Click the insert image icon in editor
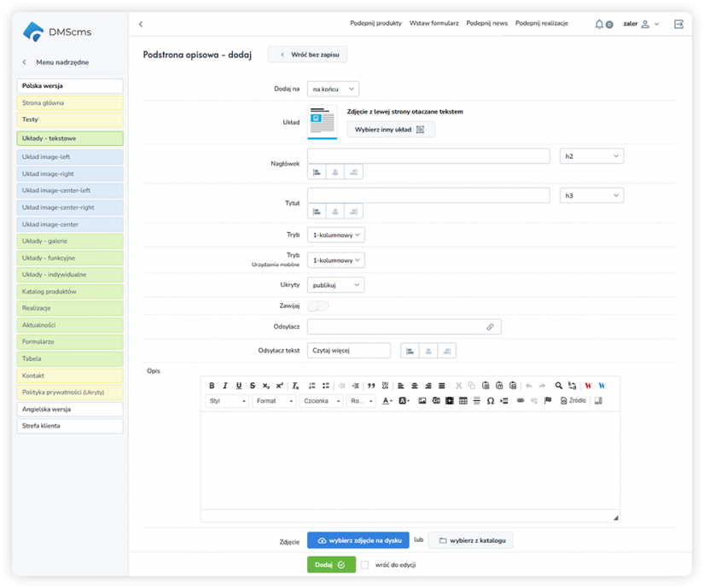Image resolution: width=704 pixels, height=588 pixels. point(422,400)
